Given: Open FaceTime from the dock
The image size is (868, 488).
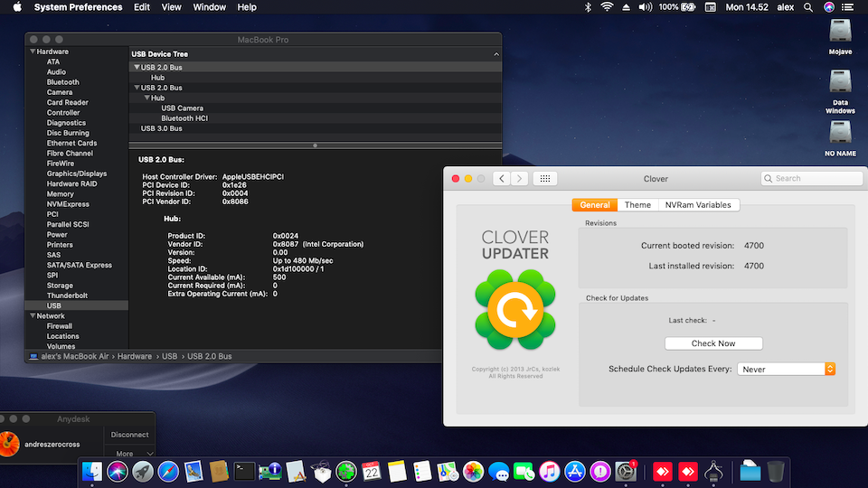Looking at the screenshot, I should (x=524, y=472).
